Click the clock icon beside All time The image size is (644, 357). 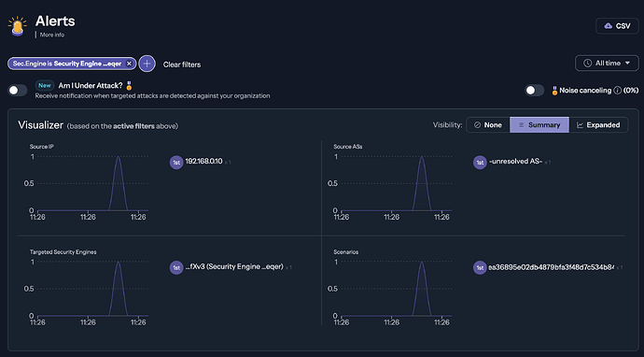click(588, 64)
